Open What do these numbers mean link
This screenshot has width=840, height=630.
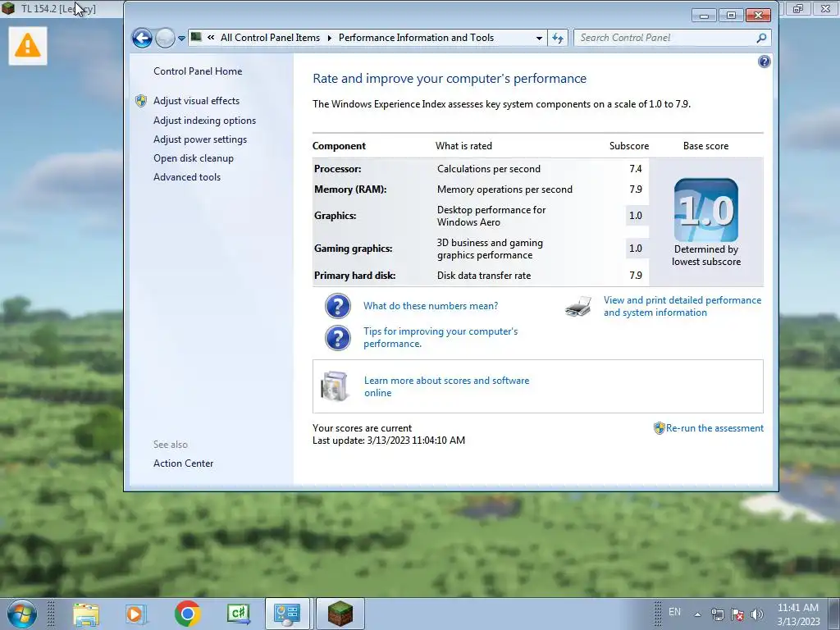point(431,306)
